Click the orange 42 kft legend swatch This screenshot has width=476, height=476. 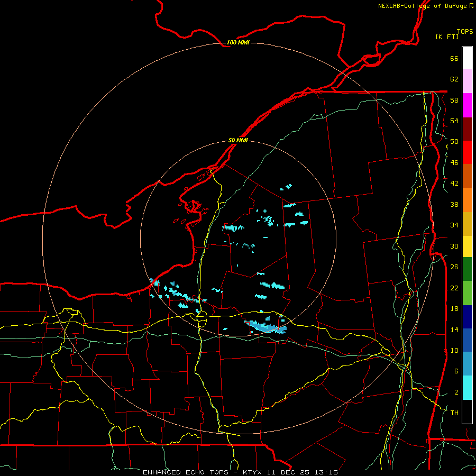pos(467,199)
